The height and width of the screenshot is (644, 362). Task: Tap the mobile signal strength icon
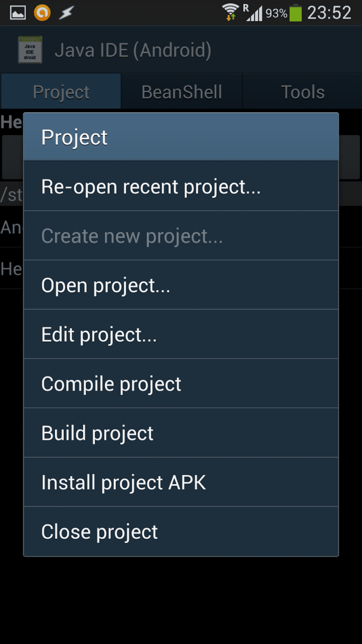pyautogui.click(x=254, y=13)
